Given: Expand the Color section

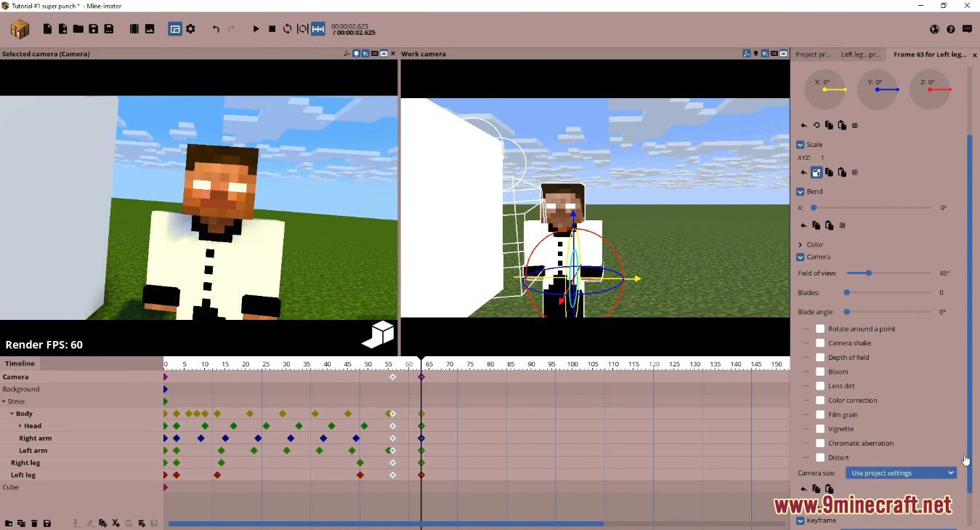Looking at the screenshot, I should click(x=801, y=245).
